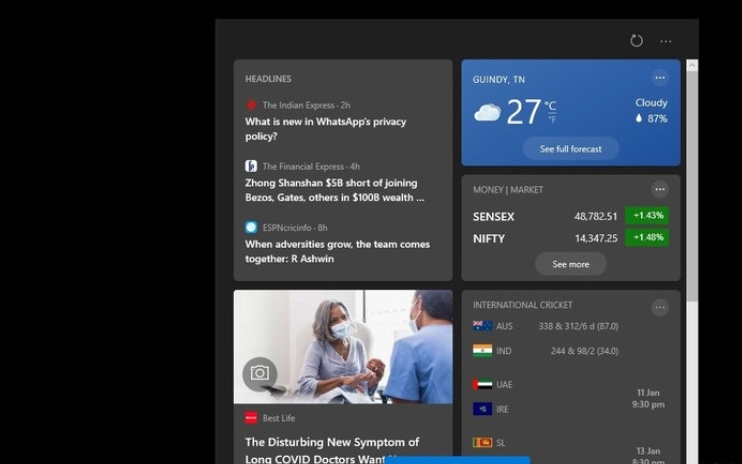Screen dimensions: 742x464
Task: Click the UAE flag icon
Action: (482, 384)
